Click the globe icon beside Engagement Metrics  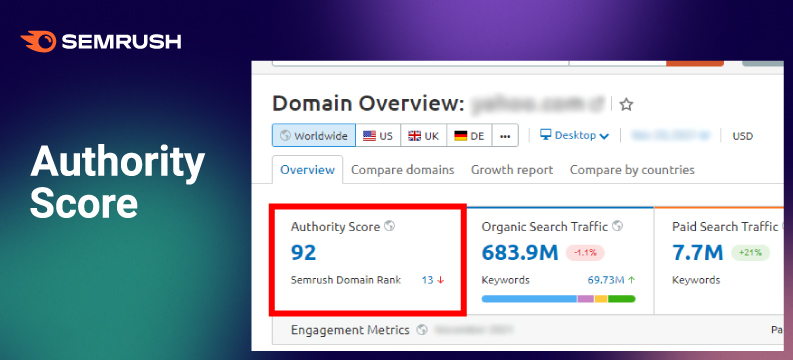click(x=422, y=330)
